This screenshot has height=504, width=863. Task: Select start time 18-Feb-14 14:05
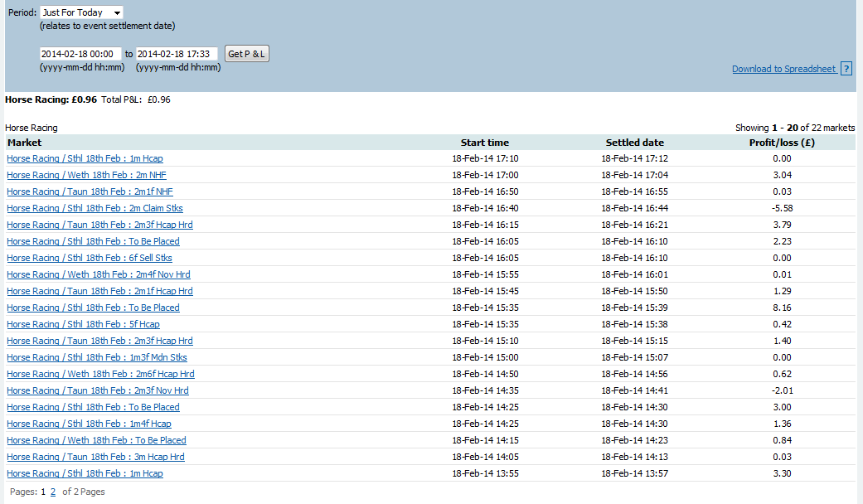click(x=485, y=457)
